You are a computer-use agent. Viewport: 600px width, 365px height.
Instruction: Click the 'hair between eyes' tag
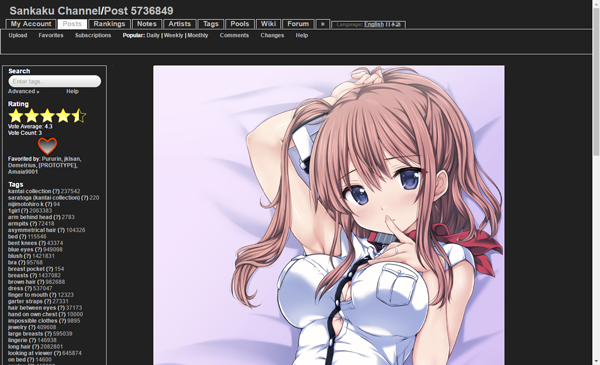(x=32, y=308)
